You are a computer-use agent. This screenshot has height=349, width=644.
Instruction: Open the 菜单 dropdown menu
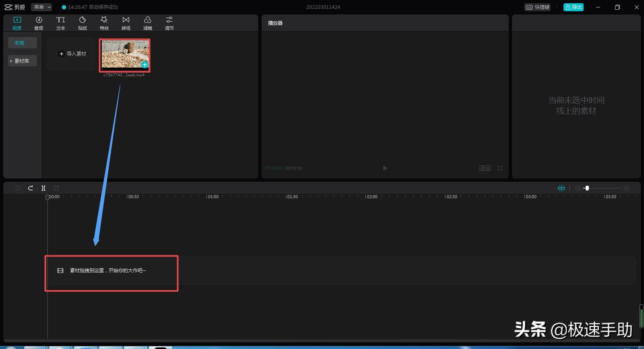(42, 7)
